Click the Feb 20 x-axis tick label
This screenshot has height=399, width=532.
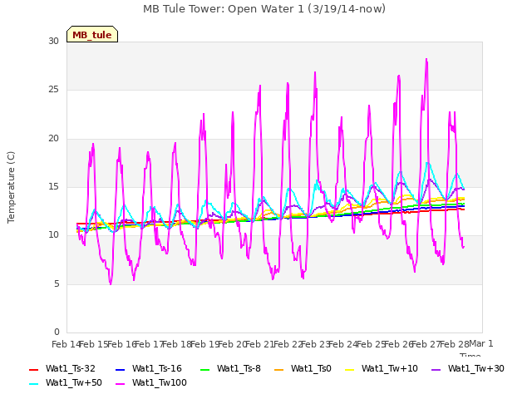232,344
